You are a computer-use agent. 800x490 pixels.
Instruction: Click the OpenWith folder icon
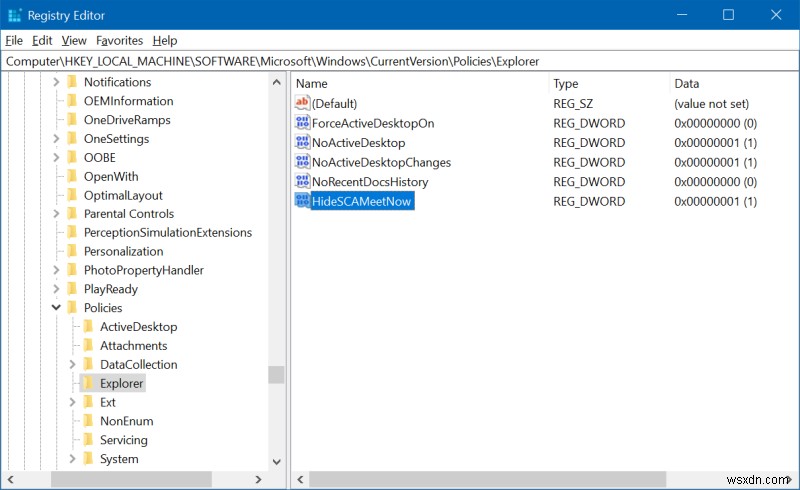(x=72, y=176)
